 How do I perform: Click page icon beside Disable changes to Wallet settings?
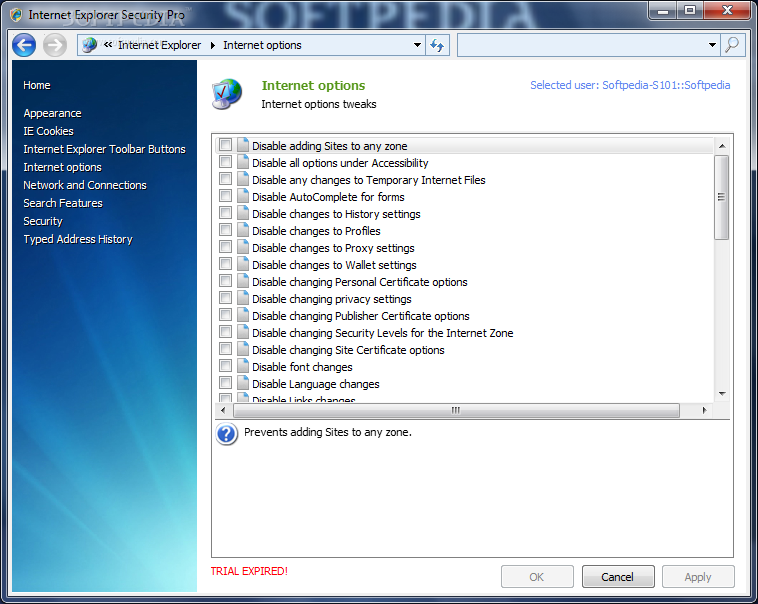click(243, 264)
